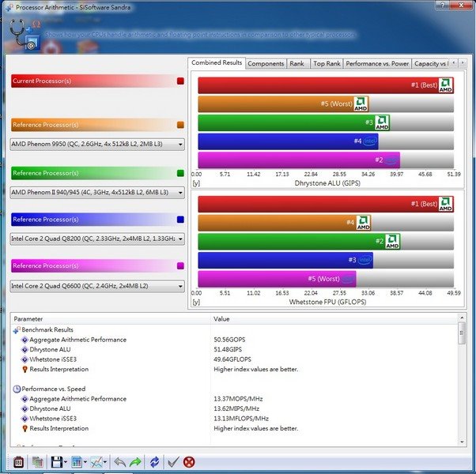Viewport: 476px width, 474px height.
Task: Click magenta #5 (Worst) bar in Whetstone chart
Action: (278, 279)
